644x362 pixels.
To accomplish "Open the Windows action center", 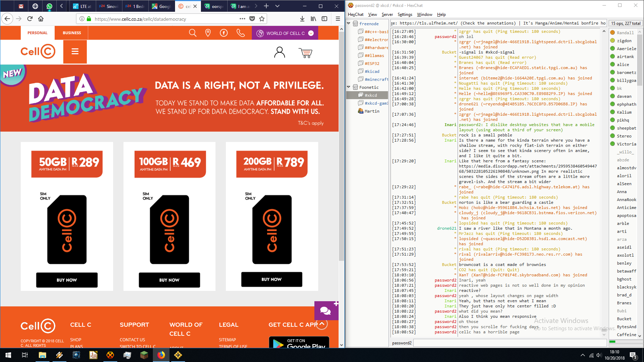I will tap(633, 355).
